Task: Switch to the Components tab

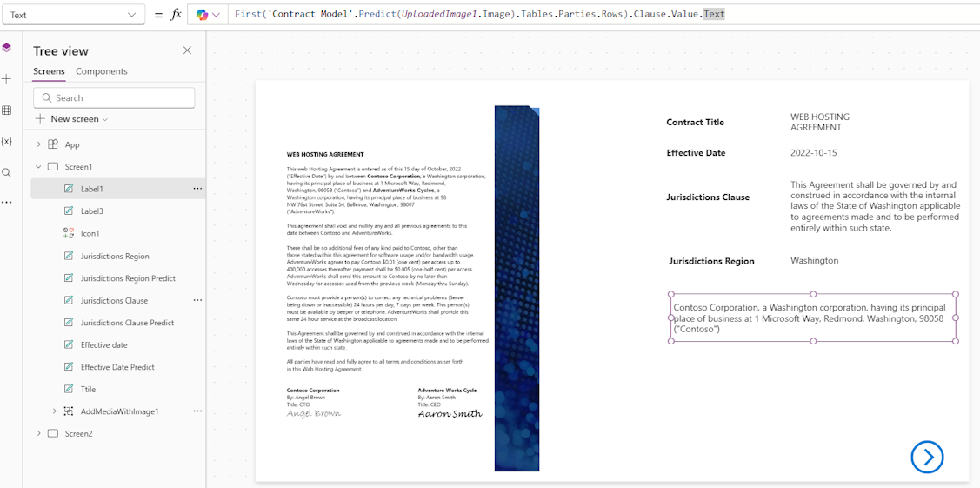Action: point(101,71)
